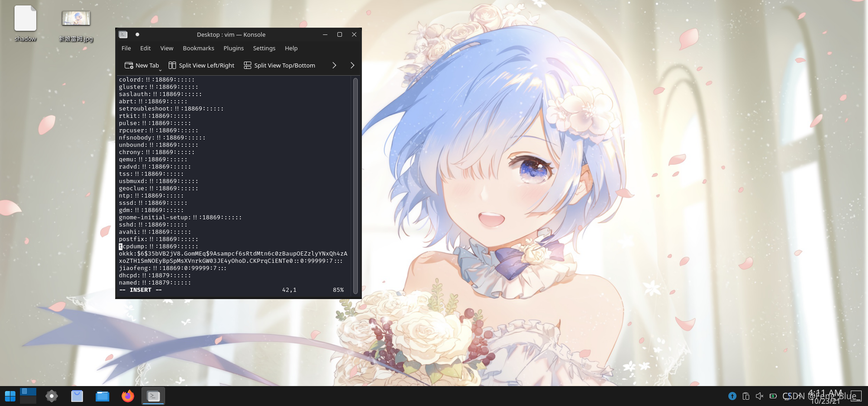Screen dimensions: 868x406
Task: Click the setroubleshoot line
Action: point(171,109)
